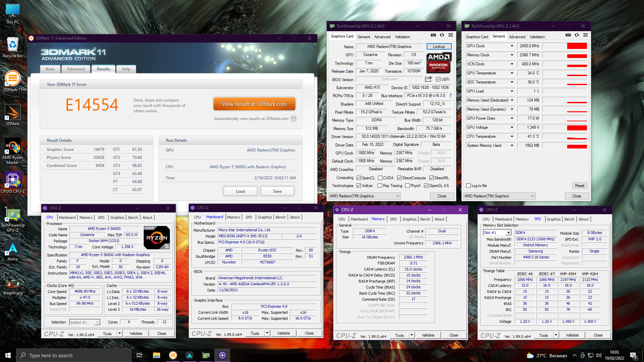
Task: Open This PC desktop icon
Action: pos(12,14)
